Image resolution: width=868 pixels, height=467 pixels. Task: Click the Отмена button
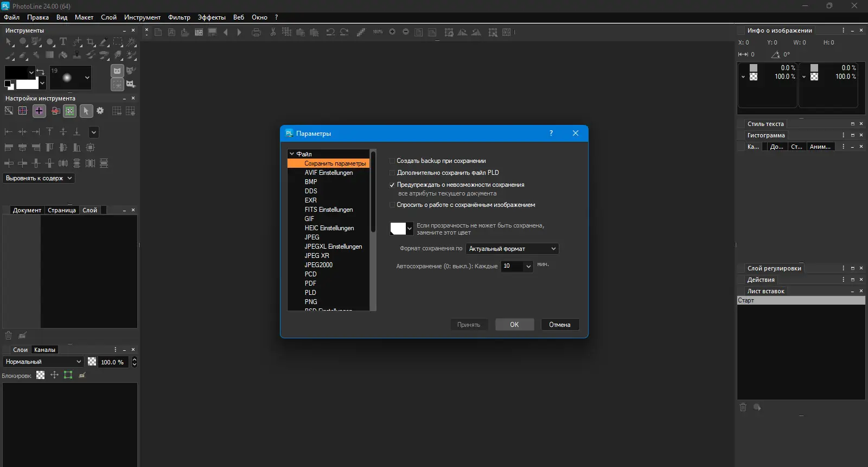(560, 325)
